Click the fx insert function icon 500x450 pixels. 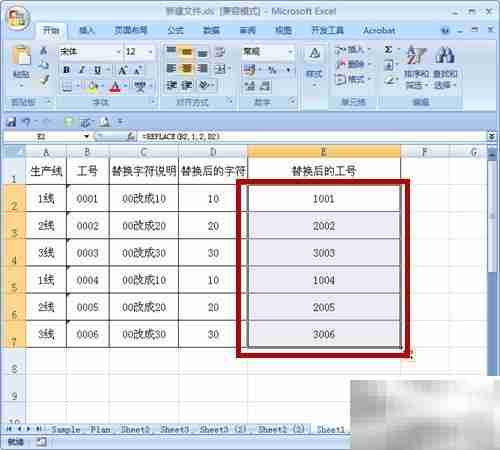click(x=131, y=136)
